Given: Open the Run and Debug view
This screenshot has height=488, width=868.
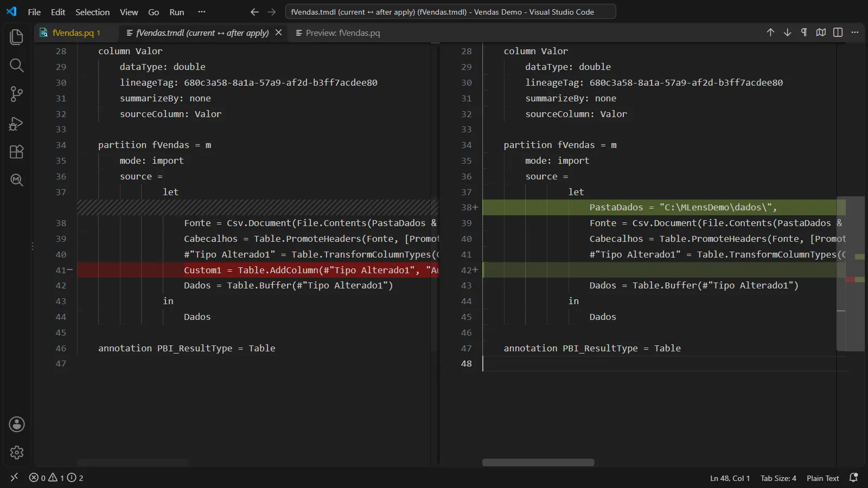Looking at the screenshot, I should click(x=17, y=124).
